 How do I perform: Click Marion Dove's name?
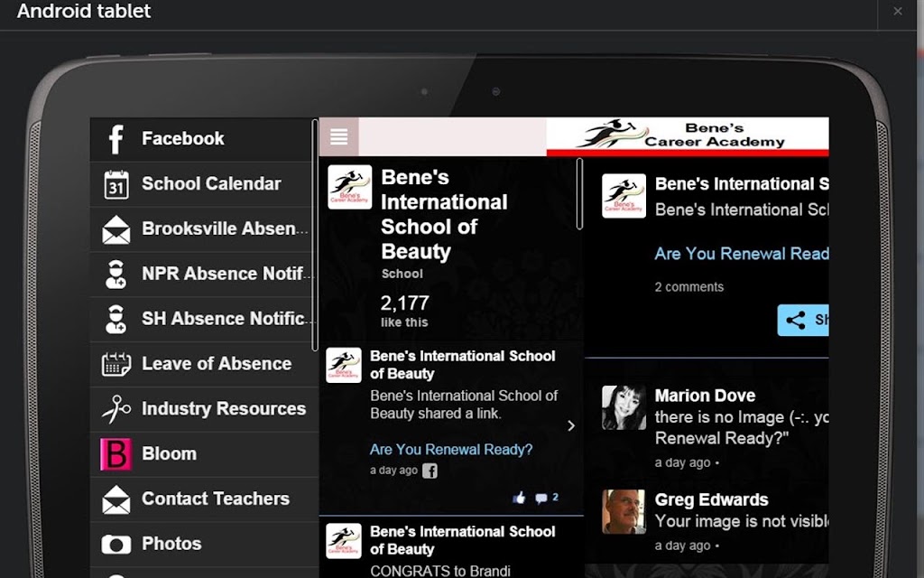click(705, 396)
